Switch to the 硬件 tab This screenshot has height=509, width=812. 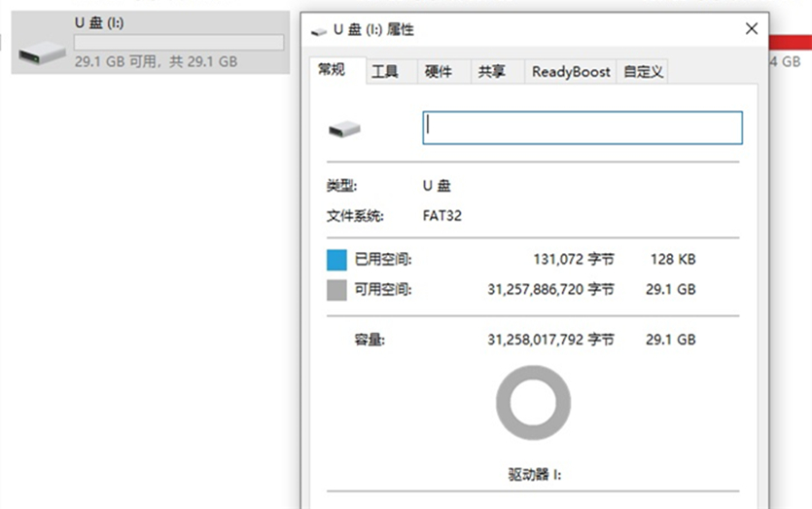pyautogui.click(x=439, y=72)
